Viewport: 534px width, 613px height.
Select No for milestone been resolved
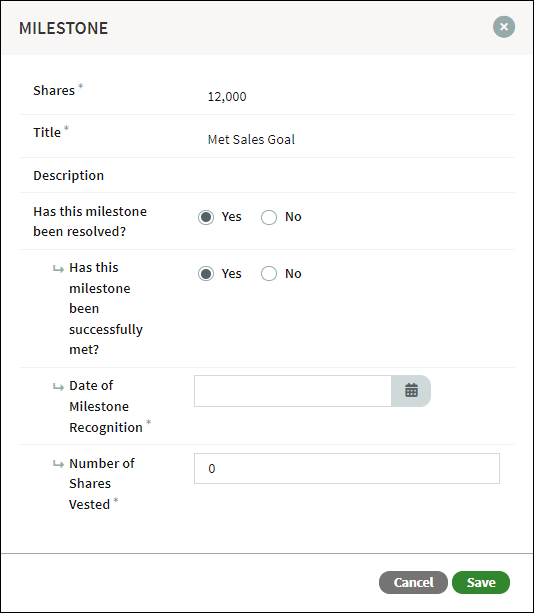[x=269, y=217]
